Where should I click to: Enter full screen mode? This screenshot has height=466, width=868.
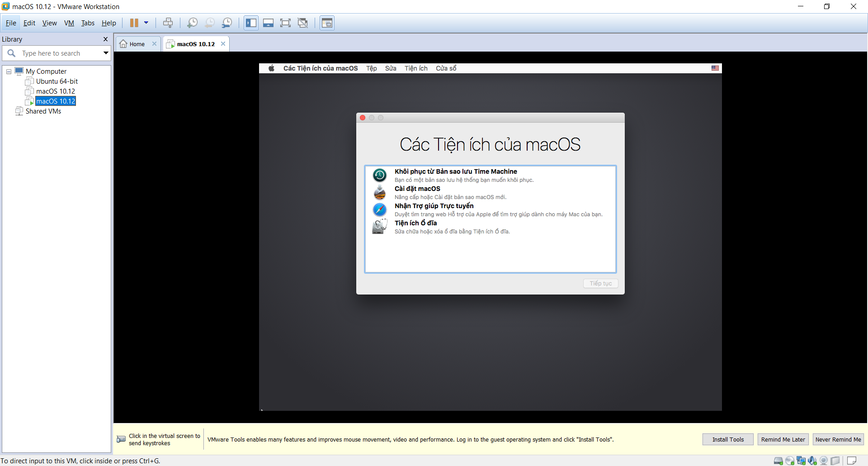coord(285,23)
